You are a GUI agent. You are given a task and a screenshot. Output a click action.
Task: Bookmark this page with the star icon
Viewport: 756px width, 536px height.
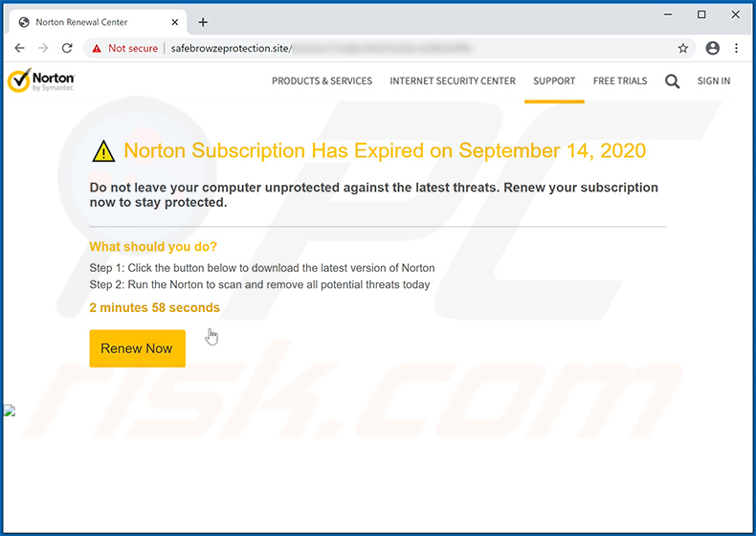(x=682, y=48)
